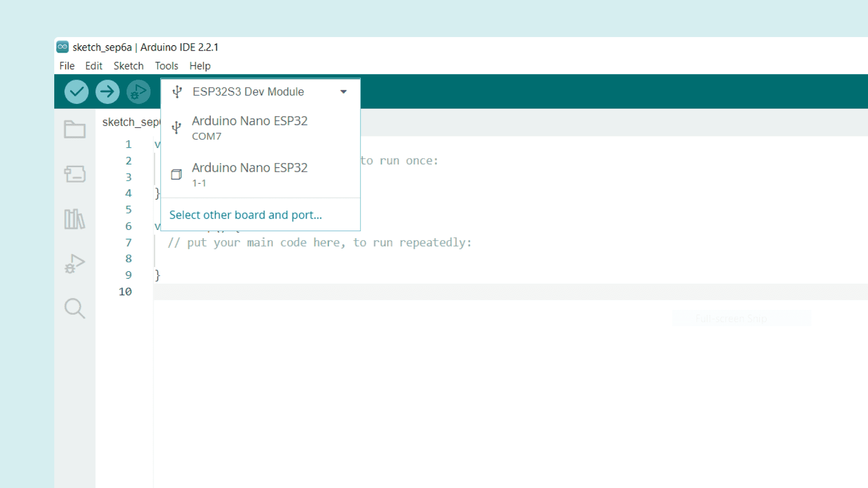
Task: Click Select other board and port link
Action: tap(245, 215)
